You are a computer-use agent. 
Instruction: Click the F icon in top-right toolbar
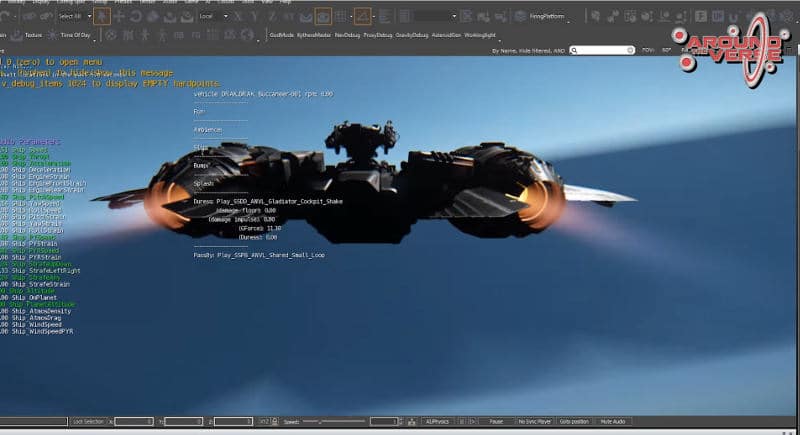(x=701, y=16)
